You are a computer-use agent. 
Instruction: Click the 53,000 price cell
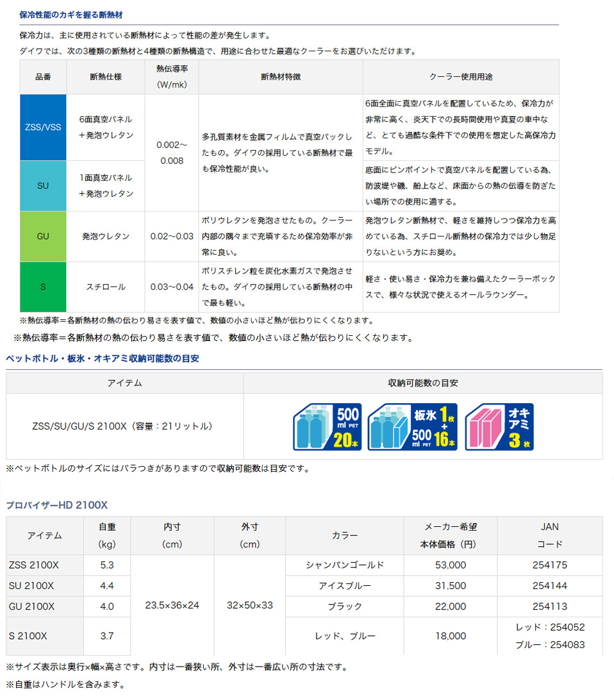(x=451, y=565)
